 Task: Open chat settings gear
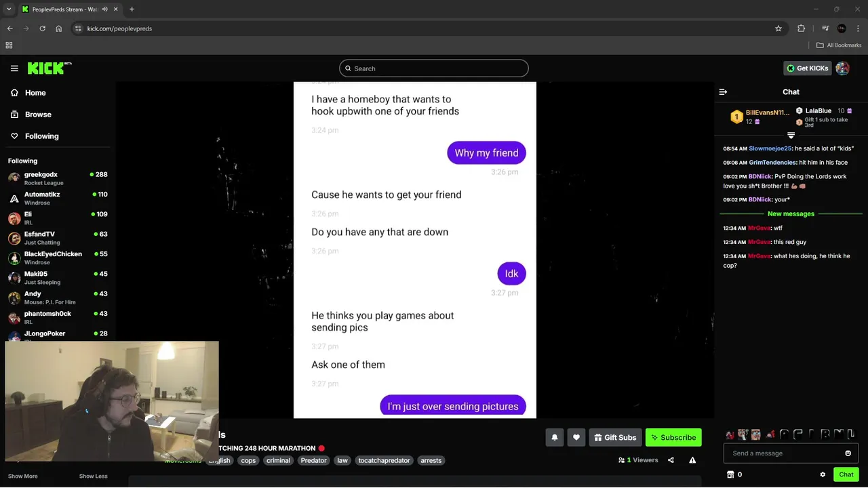pos(823,474)
